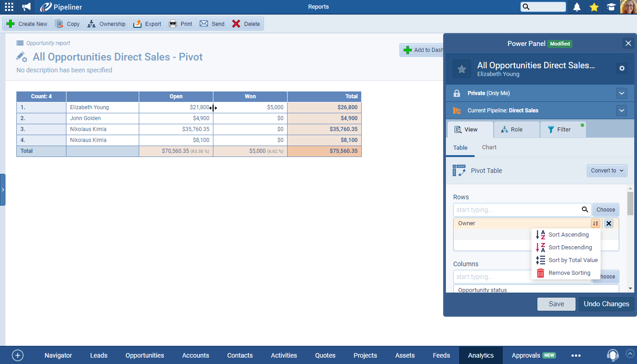Click the Export toolbar button
Screen dimensions: 637x364
[x=147, y=24]
